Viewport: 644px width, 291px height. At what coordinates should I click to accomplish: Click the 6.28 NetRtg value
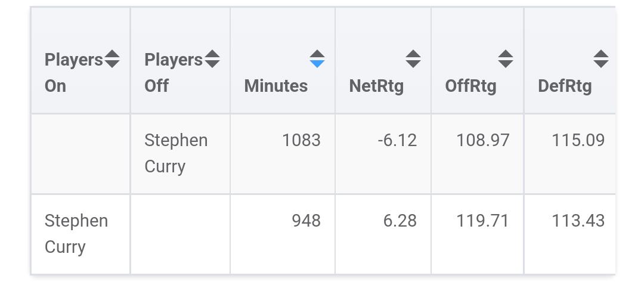tap(400, 221)
